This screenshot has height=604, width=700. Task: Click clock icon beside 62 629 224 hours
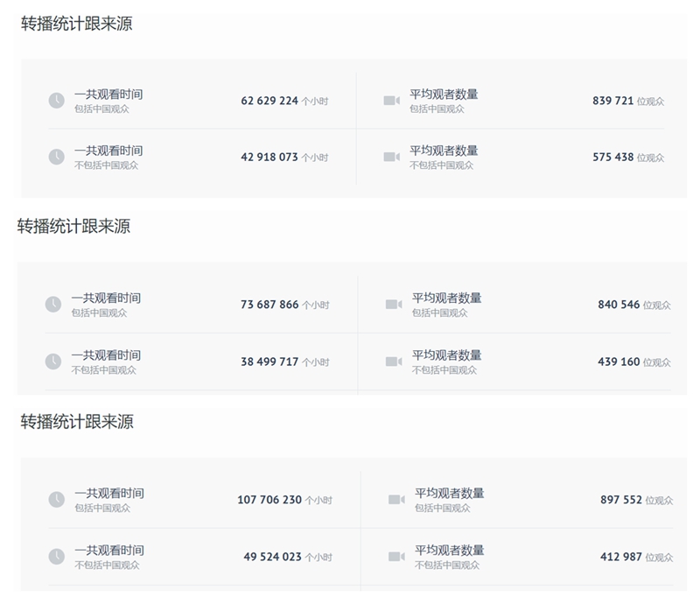click(56, 101)
